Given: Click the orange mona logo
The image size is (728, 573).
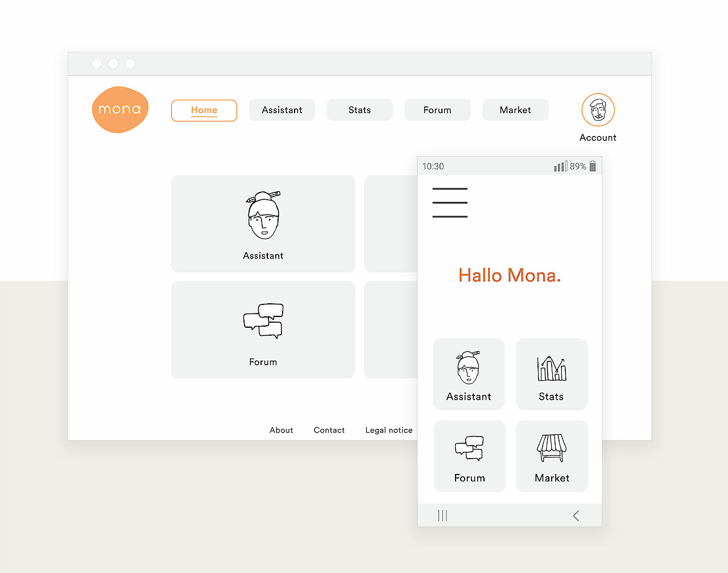Looking at the screenshot, I should coord(120,110).
